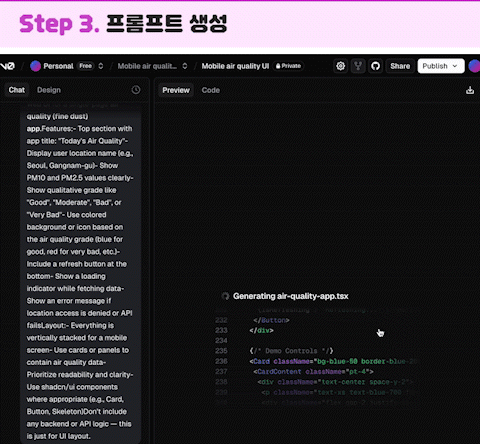
Task: Click prompt text 'Use shadcn/ui components'
Action: pos(72,387)
